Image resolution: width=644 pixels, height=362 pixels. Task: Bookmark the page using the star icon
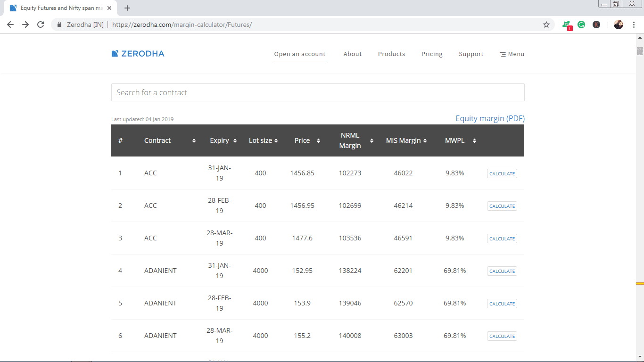point(545,25)
